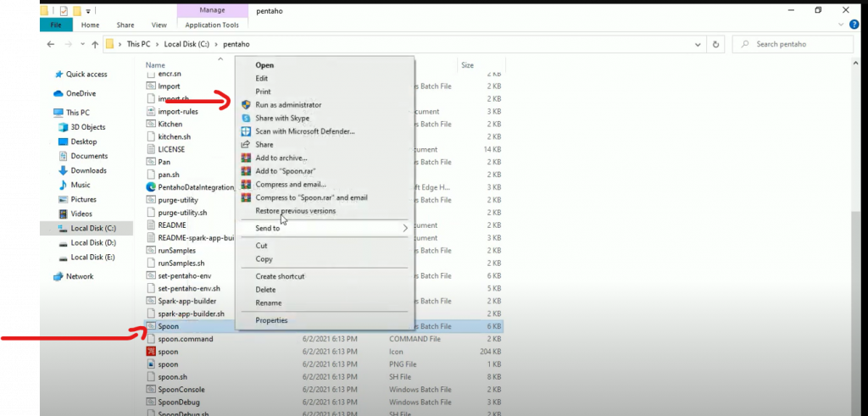The height and width of the screenshot is (416, 868).
Task: Select the Kitchen batch file
Action: (170, 124)
